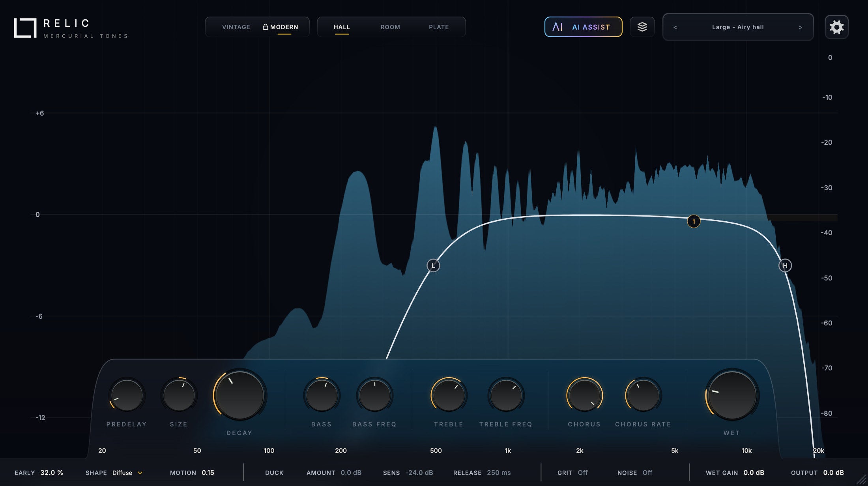Click the Output 0.0 dB value

coord(833,473)
